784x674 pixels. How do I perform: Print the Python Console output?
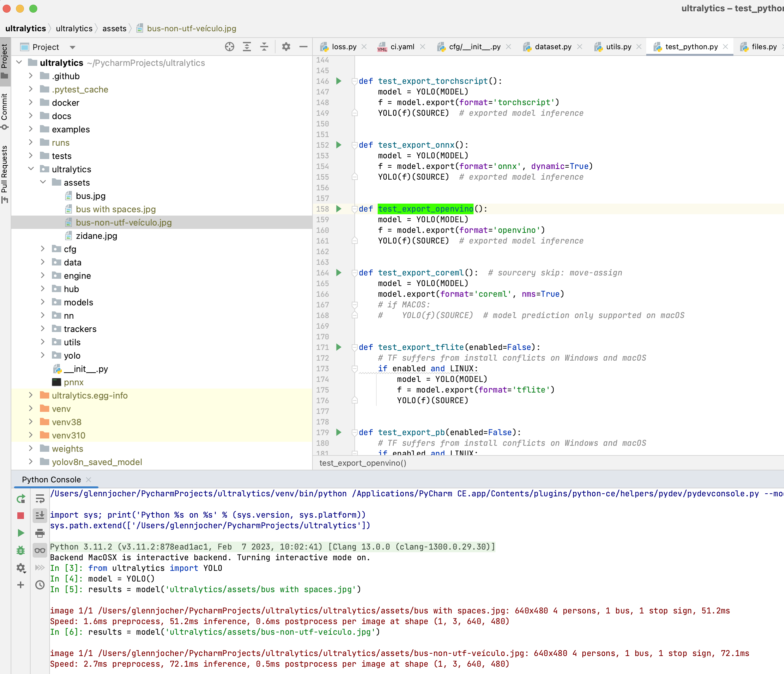40,533
